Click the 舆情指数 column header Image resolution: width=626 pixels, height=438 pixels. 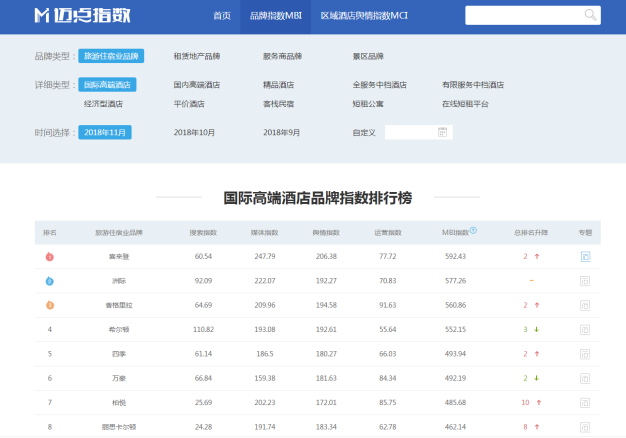tap(326, 232)
